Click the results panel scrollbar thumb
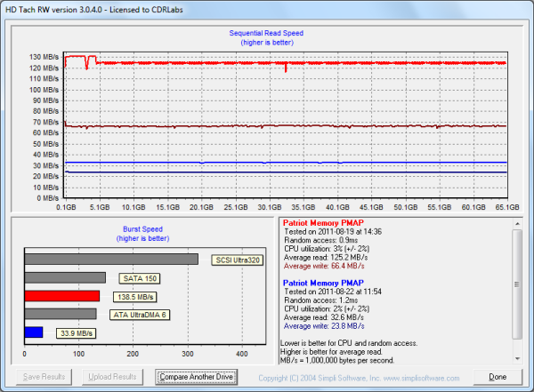 (518, 276)
